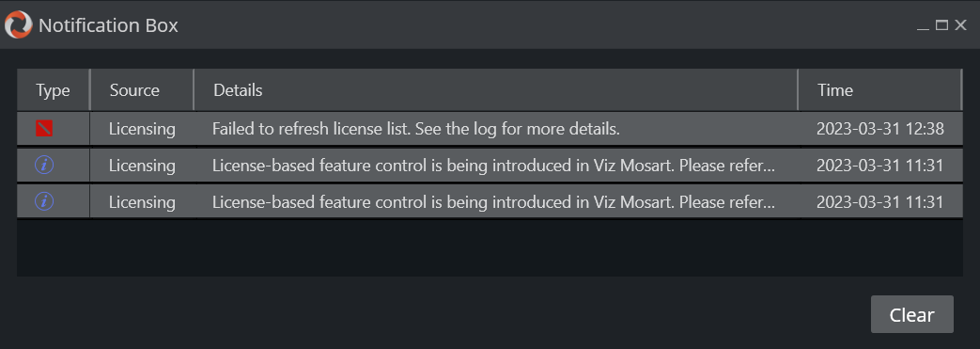Clear all notifications
The width and height of the screenshot is (980, 349).
click(911, 314)
